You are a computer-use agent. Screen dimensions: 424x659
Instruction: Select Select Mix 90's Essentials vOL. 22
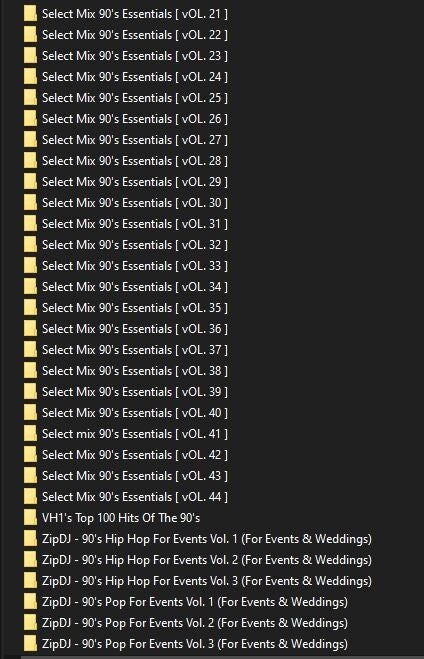pyautogui.click(x=134, y=35)
